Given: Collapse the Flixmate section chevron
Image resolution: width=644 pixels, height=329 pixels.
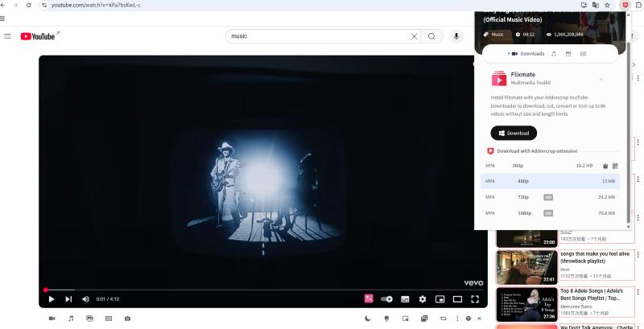Looking at the screenshot, I should (601, 79).
